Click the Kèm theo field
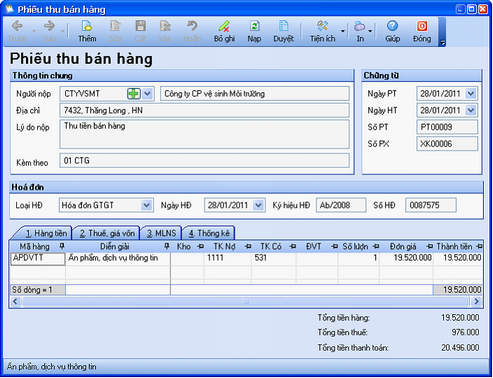The image size is (493, 378). click(x=204, y=161)
